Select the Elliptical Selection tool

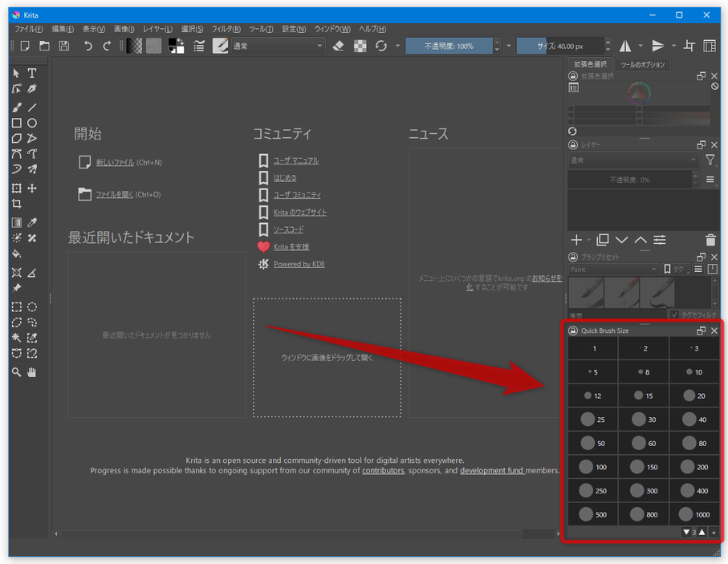pyautogui.click(x=32, y=306)
